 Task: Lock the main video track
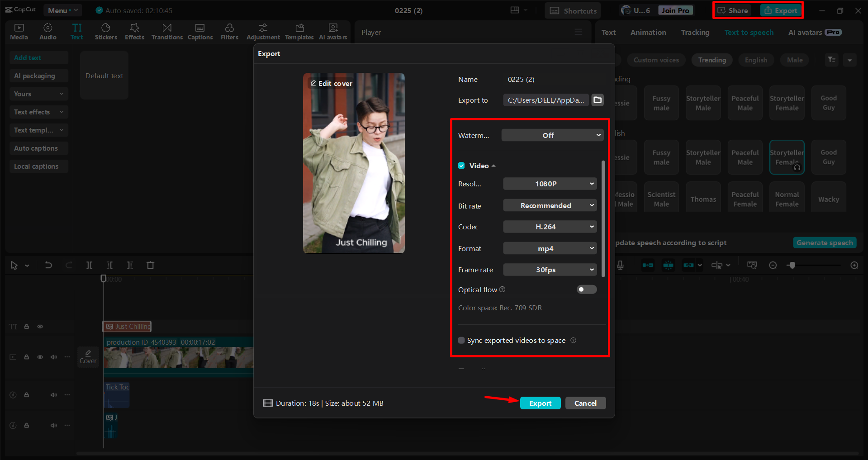point(27,357)
